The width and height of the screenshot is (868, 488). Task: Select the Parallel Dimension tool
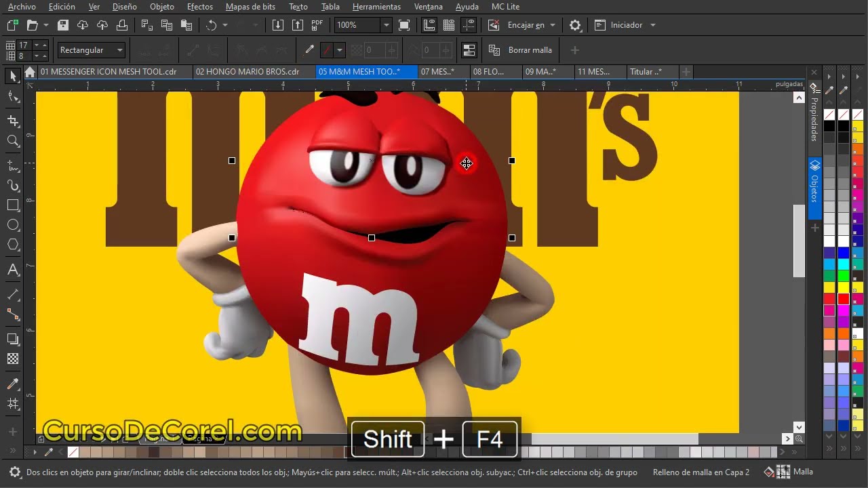click(x=12, y=294)
